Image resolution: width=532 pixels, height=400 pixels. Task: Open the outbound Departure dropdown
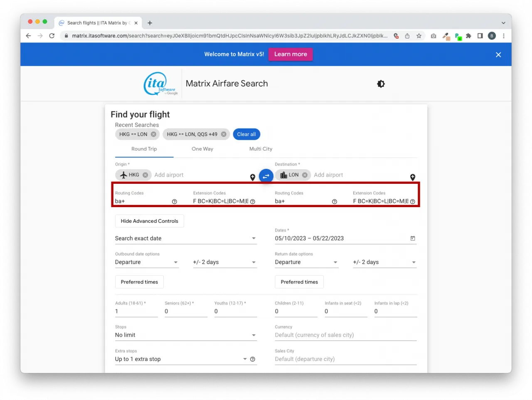pyautogui.click(x=147, y=262)
